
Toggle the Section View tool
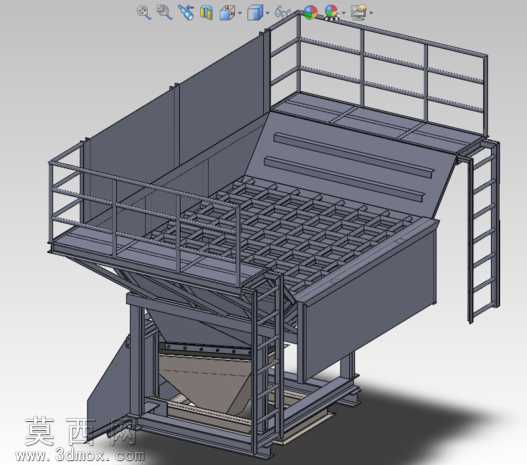206,13
